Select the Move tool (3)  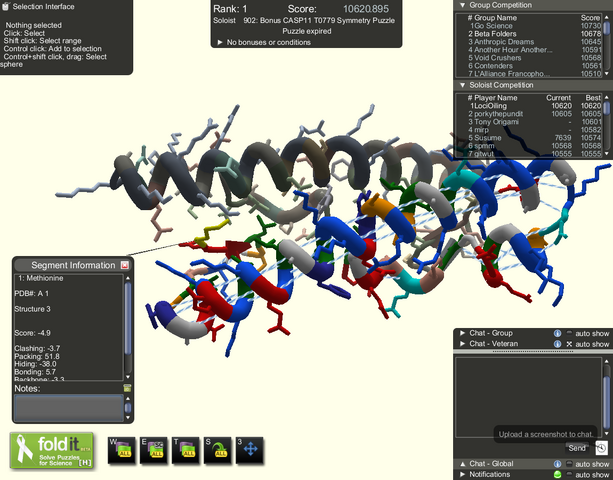(250, 450)
